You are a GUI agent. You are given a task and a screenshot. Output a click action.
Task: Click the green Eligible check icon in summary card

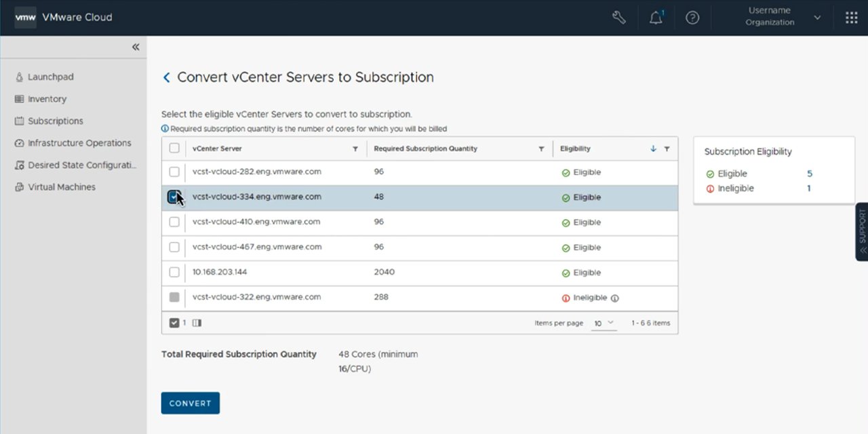(x=710, y=174)
